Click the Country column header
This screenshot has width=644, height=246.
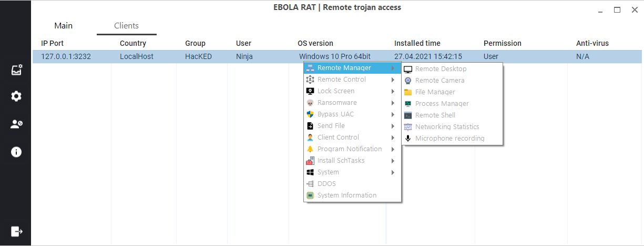[133, 43]
